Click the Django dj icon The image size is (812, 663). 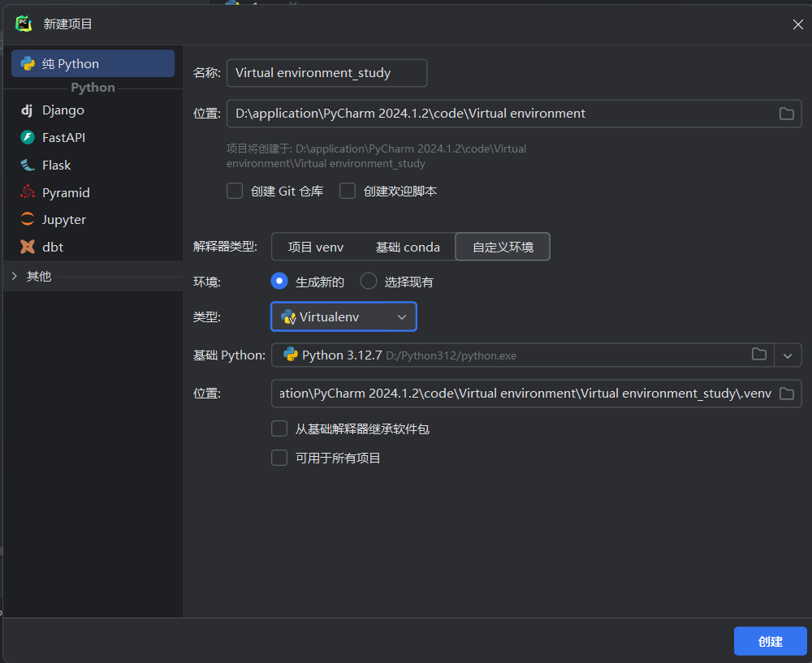click(x=27, y=110)
